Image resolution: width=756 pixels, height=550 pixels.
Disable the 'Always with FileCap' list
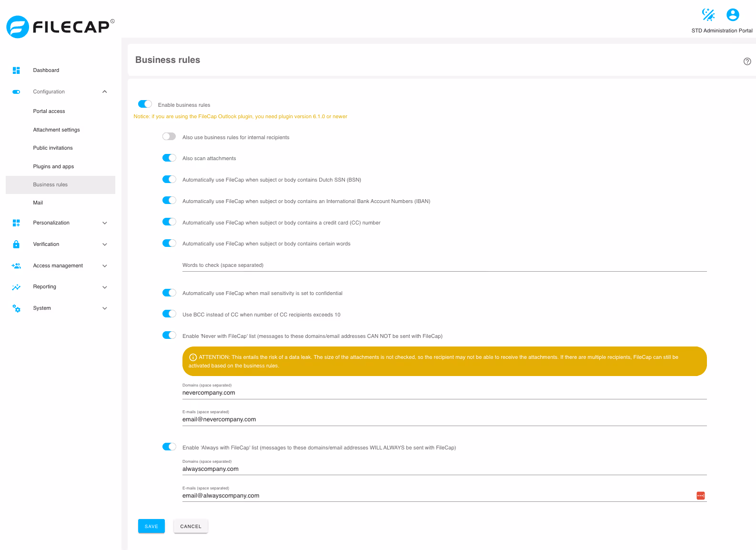pos(169,447)
